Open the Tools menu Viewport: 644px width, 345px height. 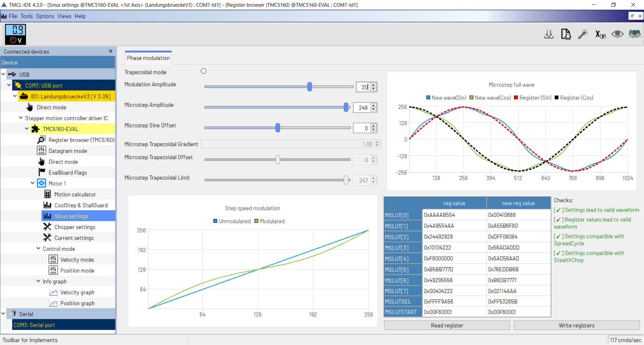tap(26, 16)
